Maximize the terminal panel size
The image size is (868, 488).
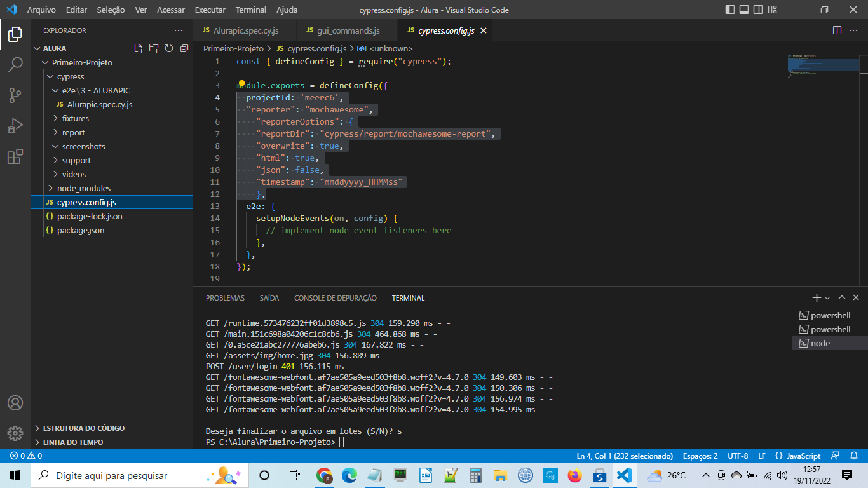842,297
